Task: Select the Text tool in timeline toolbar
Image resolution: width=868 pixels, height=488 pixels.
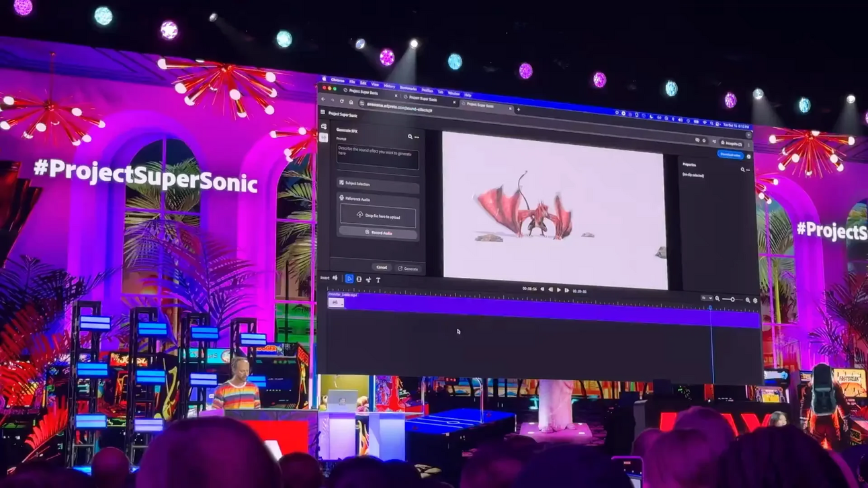Action: (x=378, y=280)
